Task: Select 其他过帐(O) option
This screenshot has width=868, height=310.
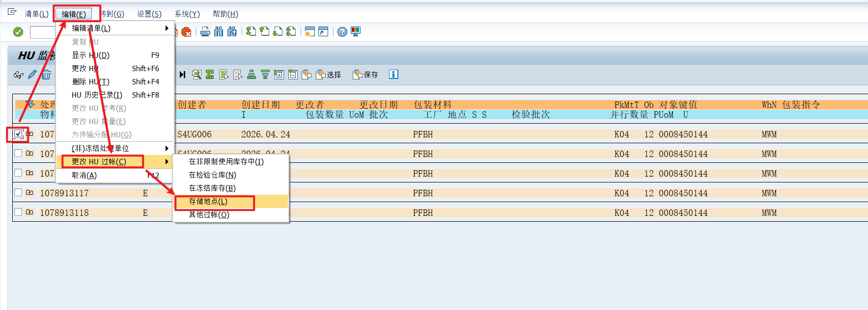Action: [x=230, y=214]
